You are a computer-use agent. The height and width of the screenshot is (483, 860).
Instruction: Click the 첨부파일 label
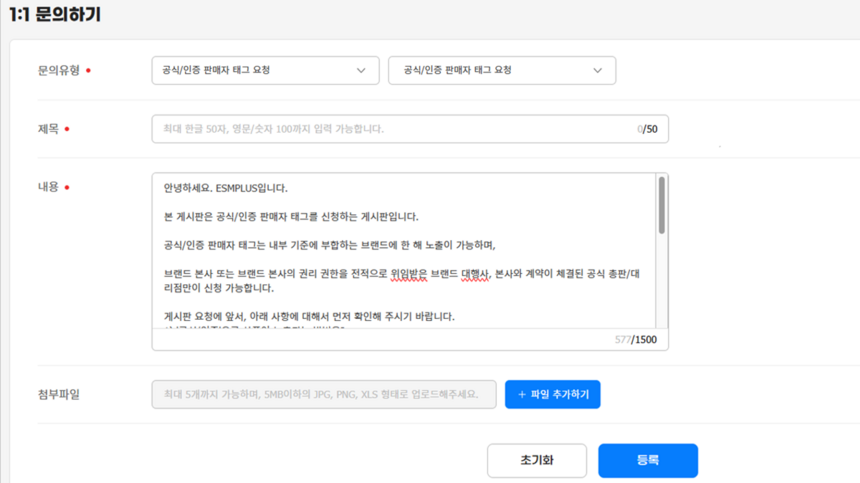pos(59,394)
